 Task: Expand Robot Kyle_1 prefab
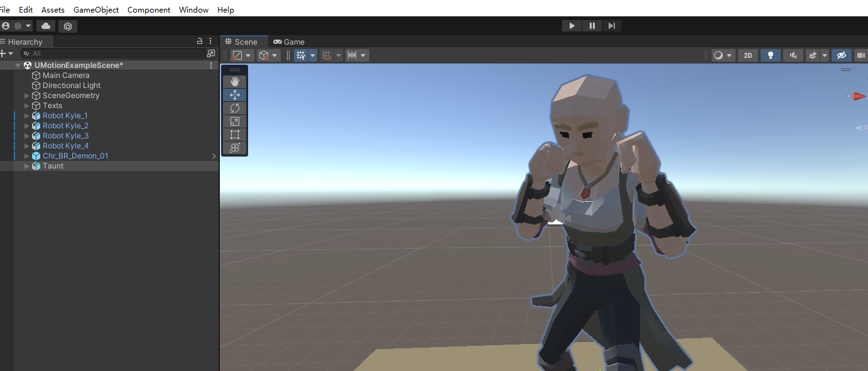coord(27,116)
